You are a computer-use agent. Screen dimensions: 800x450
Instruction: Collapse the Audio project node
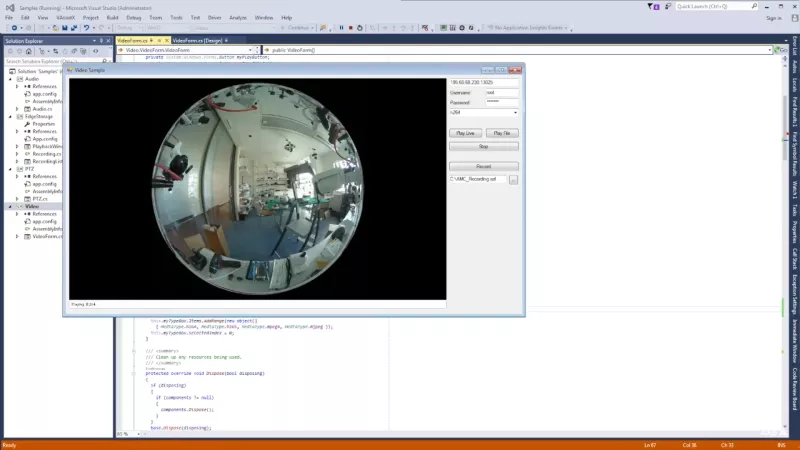[x=10, y=79]
